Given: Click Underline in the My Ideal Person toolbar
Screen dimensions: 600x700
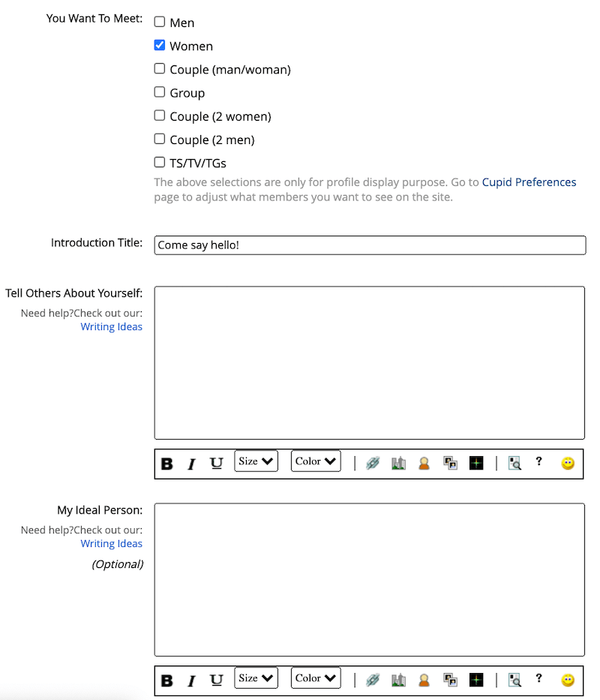Looking at the screenshot, I should (x=216, y=680).
